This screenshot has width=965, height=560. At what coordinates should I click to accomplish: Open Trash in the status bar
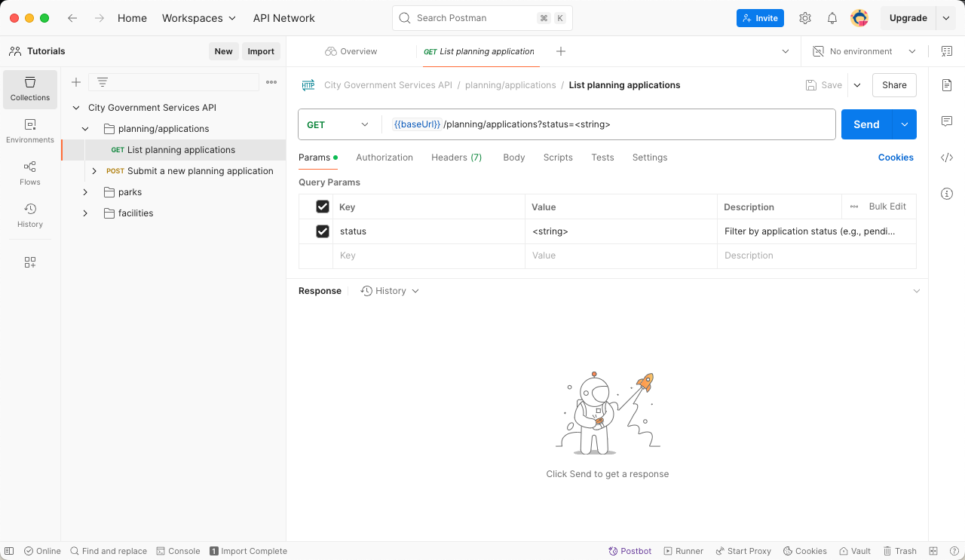900,551
